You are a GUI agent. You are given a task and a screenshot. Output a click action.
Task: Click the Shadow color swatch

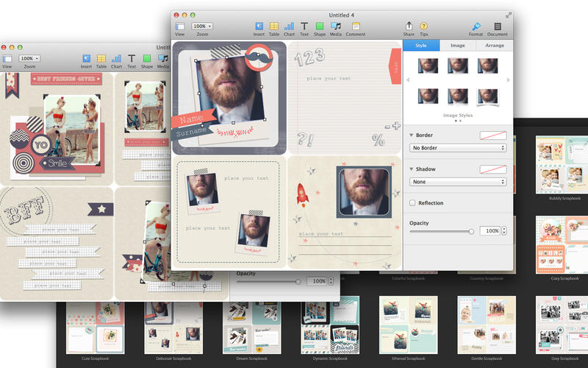click(493, 169)
